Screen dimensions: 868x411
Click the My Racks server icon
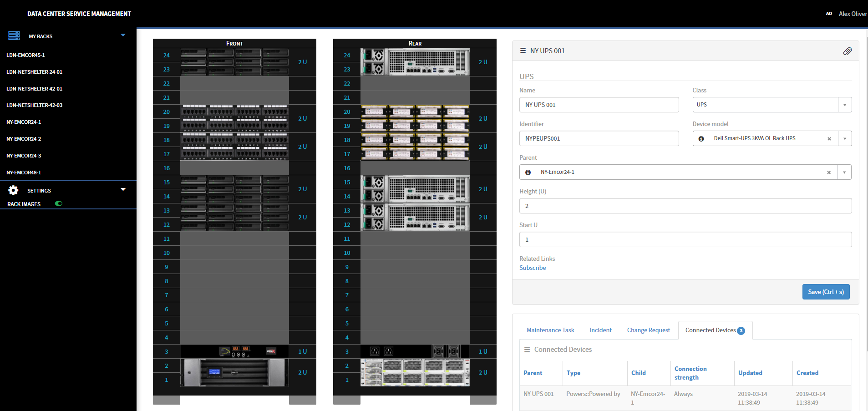tap(14, 36)
